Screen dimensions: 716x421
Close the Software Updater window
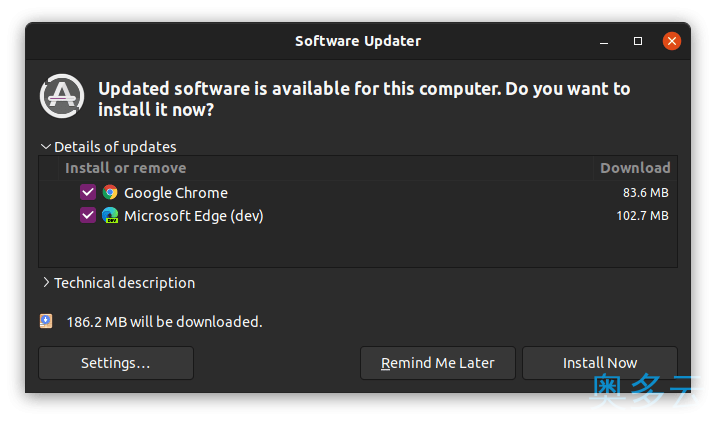coord(672,41)
